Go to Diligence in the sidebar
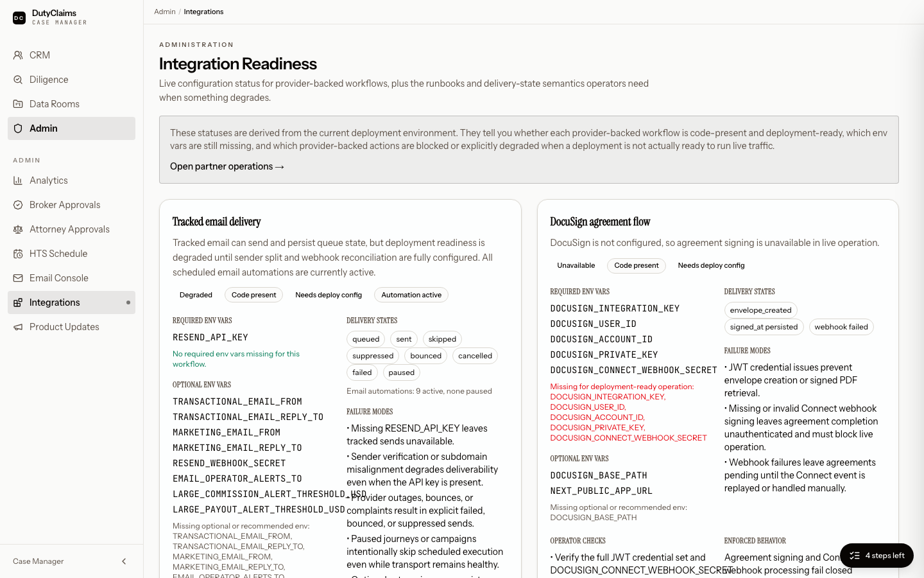 [71, 80]
